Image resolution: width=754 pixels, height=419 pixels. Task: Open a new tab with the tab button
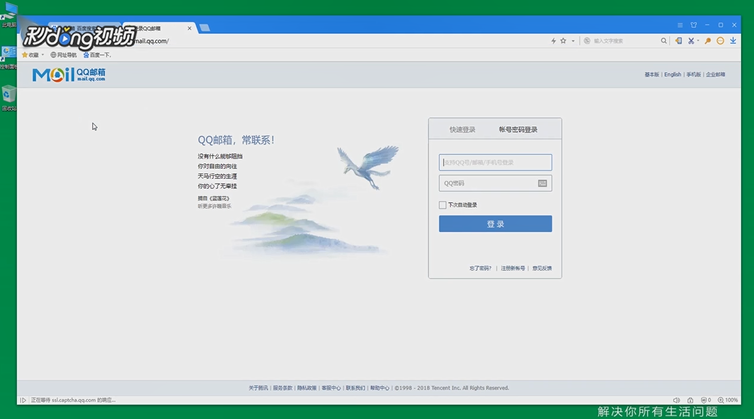point(205,28)
